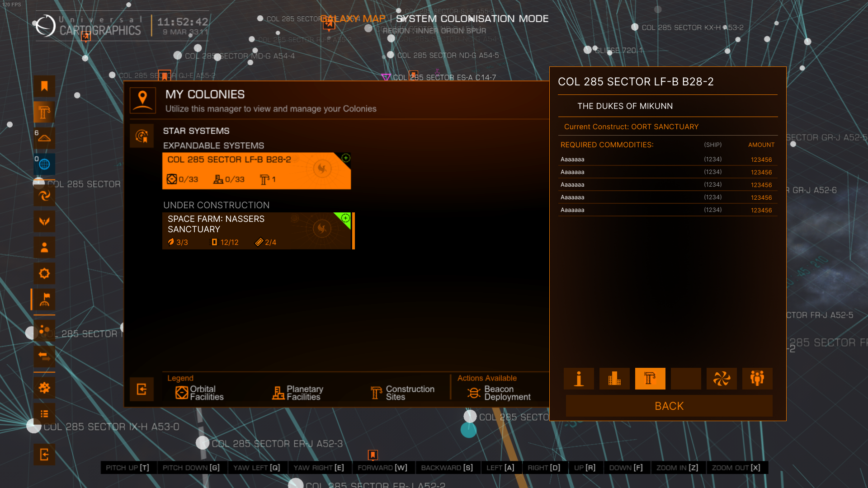
Task: Click Beacon Deployment action
Action: (499, 393)
